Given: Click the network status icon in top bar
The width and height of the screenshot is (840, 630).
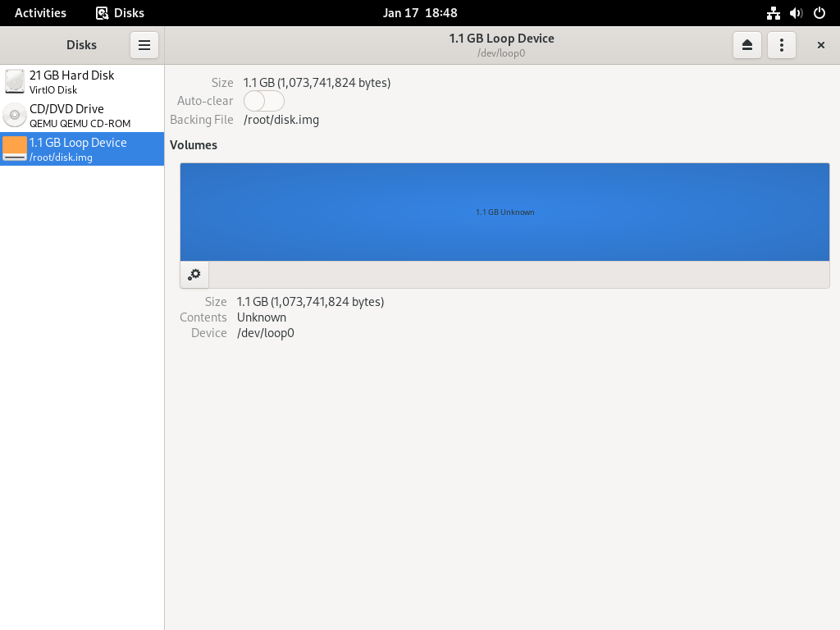Looking at the screenshot, I should coord(773,13).
